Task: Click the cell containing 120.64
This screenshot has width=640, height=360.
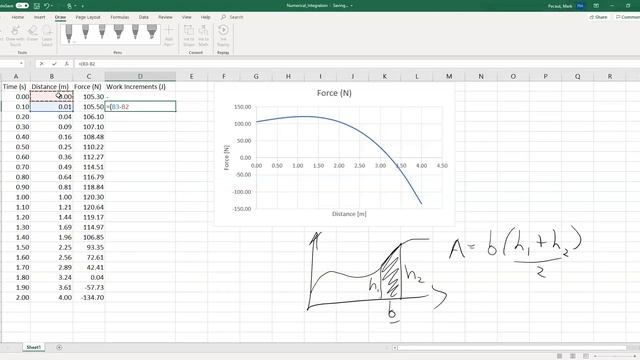Action: [89, 207]
